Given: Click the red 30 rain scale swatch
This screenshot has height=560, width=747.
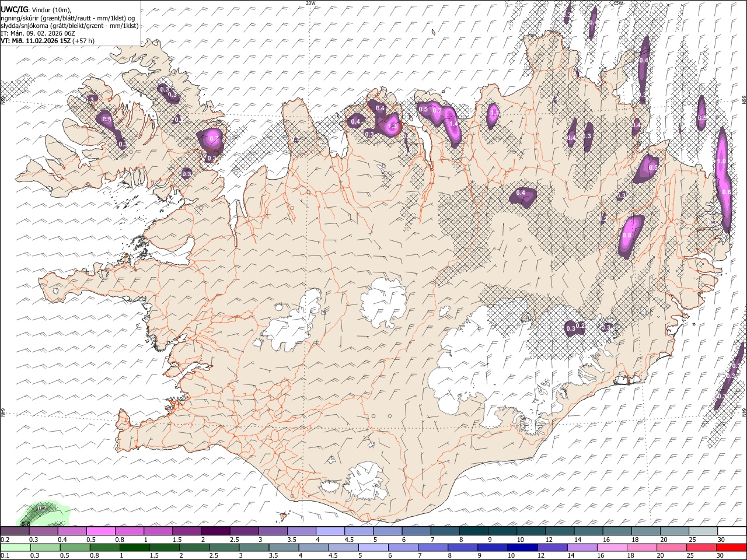Looking at the screenshot, I should (732, 547).
